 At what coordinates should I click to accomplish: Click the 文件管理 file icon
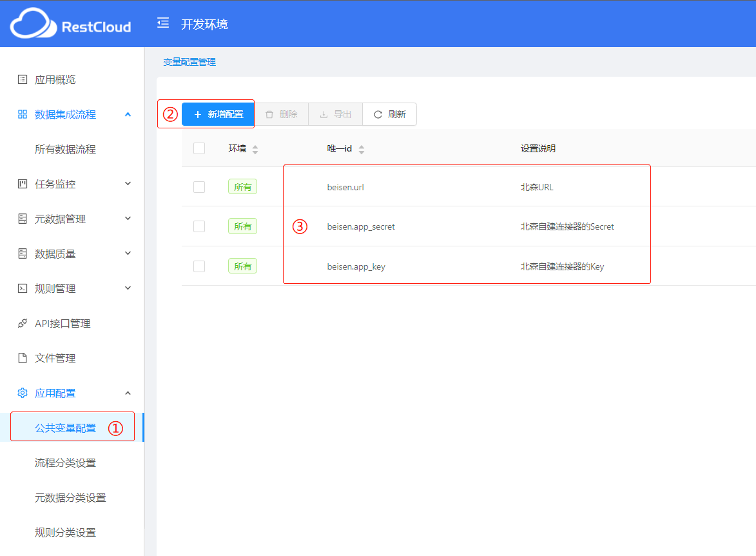[23, 358]
